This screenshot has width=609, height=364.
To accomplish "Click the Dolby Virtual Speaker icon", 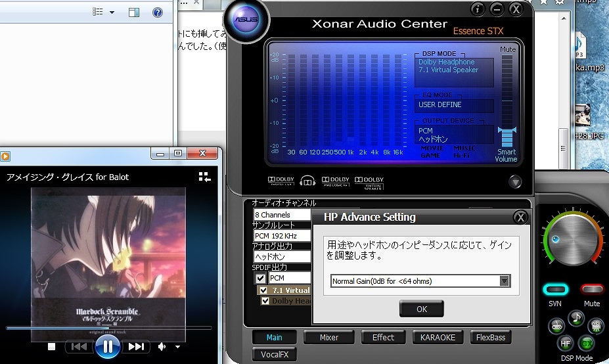I will 369,182.
